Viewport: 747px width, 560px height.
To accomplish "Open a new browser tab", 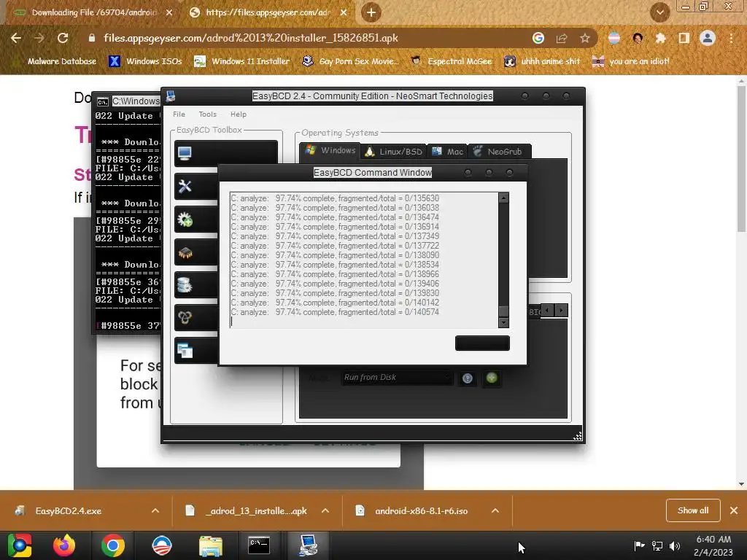I will click(x=371, y=12).
